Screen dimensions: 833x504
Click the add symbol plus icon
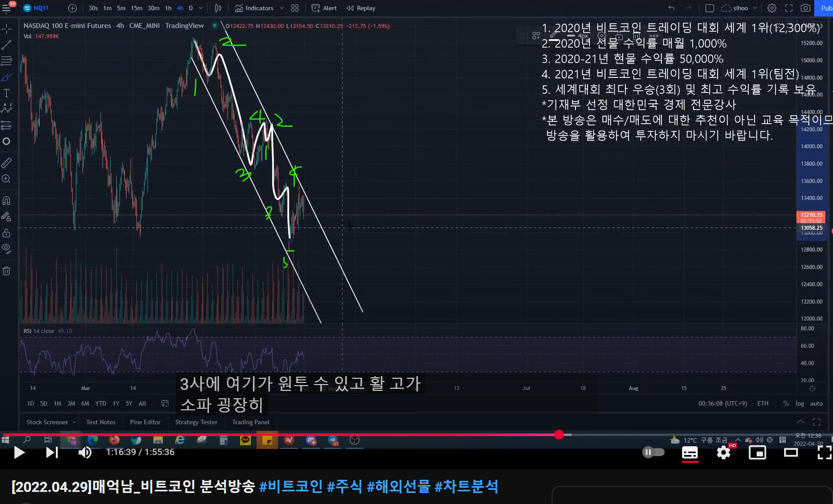point(73,8)
